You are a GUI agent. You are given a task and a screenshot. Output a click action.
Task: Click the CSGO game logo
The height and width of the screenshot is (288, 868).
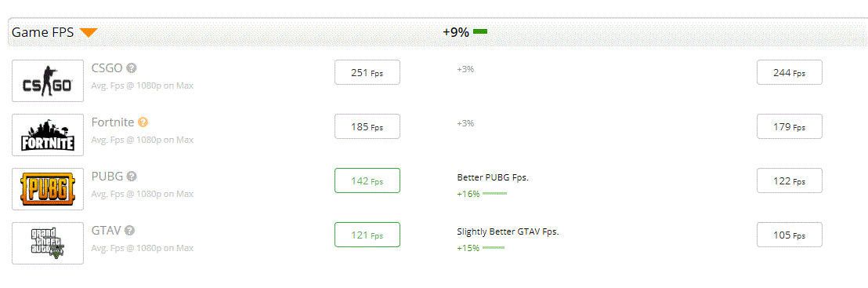click(x=48, y=81)
